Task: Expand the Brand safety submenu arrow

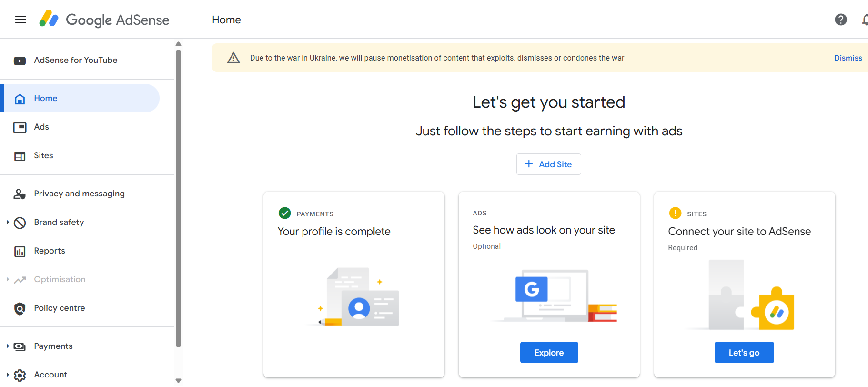Action: pos(8,222)
